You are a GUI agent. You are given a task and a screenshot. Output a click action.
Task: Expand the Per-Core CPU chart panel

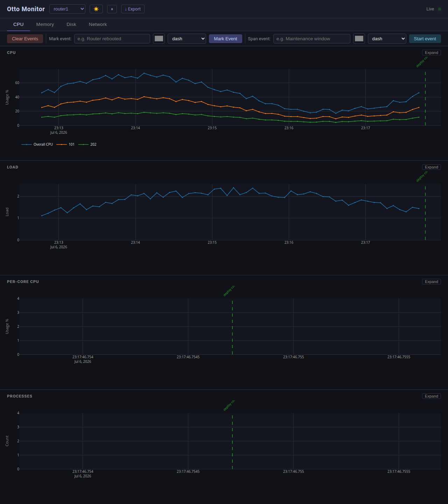coord(432,282)
